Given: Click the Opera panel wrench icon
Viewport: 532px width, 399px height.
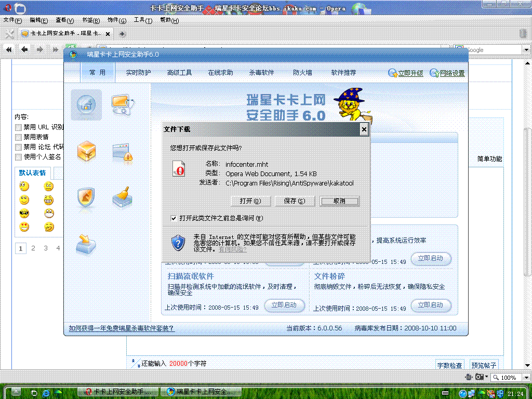Looking at the screenshot, I should 10,34.
